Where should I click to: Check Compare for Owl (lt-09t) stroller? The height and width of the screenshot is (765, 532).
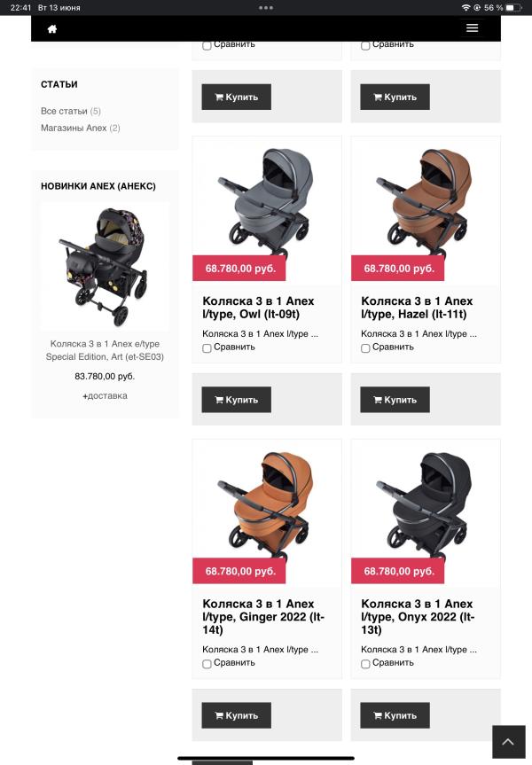[207, 347]
